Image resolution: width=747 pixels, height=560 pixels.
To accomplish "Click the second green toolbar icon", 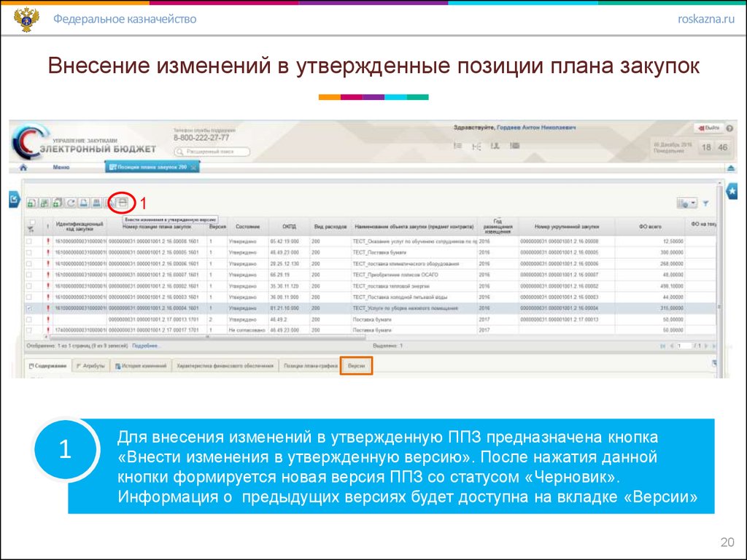I will click(x=44, y=203).
